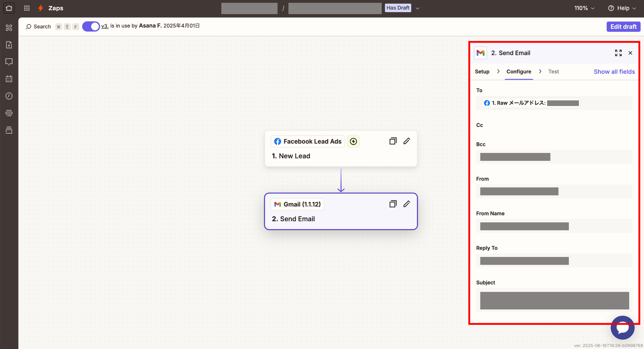The width and height of the screenshot is (644, 349).
Task: Open the 110% zoom dropdown
Action: tap(584, 8)
